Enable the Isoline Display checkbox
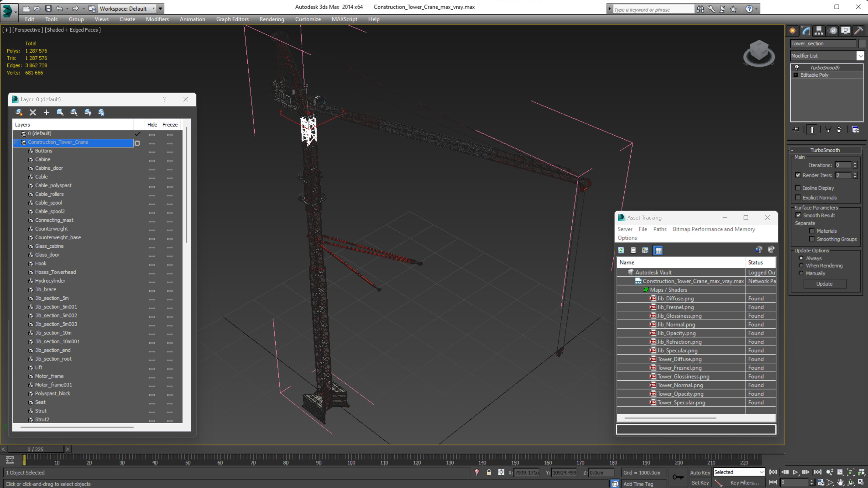 point(798,188)
